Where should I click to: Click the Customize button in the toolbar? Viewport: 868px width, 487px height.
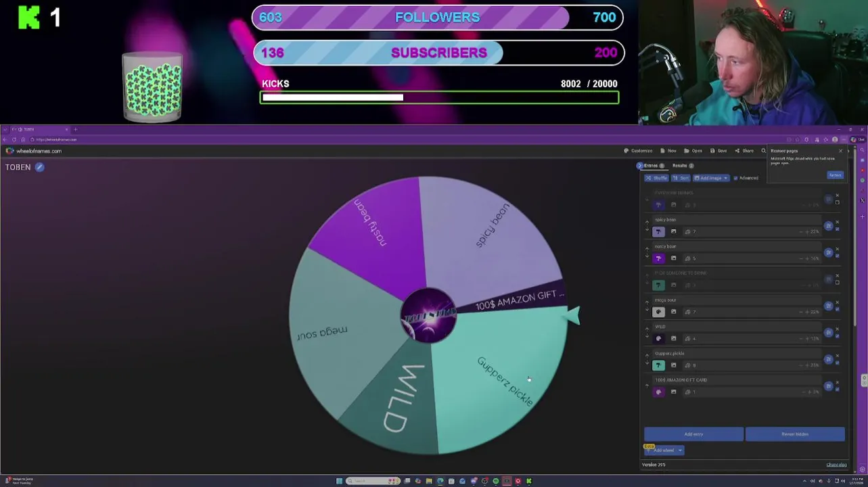click(639, 151)
